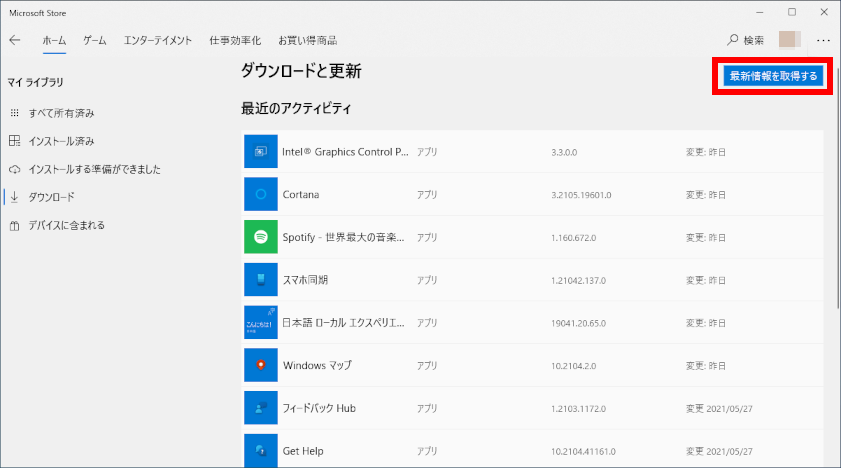Click the Intel Graphics Control Panel app icon
Viewport: 841px width, 468px height.
261,151
